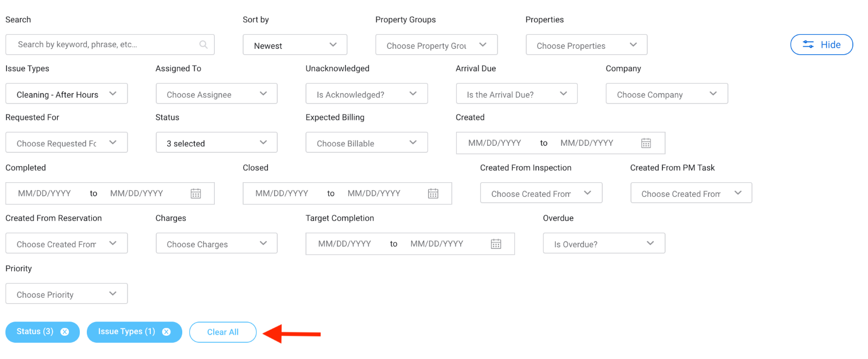The image size is (868, 359).
Task: Click the Clear All button
Action: [223, 332]
